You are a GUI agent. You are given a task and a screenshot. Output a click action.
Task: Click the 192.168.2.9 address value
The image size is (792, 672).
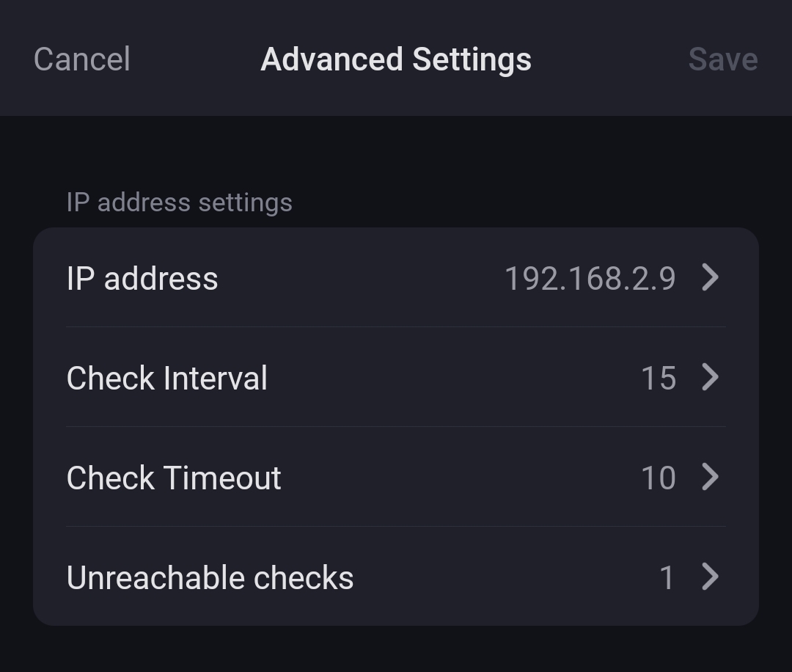tap(590, 279)
